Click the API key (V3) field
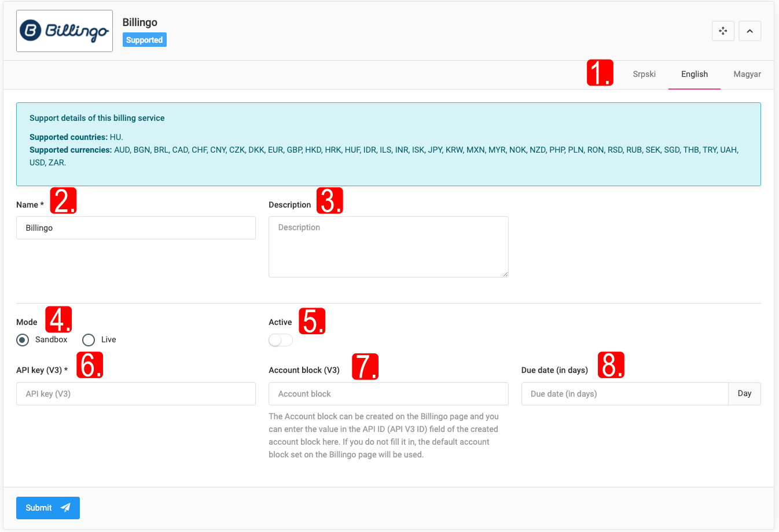This screenshot has height=532, width=779. point(136,394)
